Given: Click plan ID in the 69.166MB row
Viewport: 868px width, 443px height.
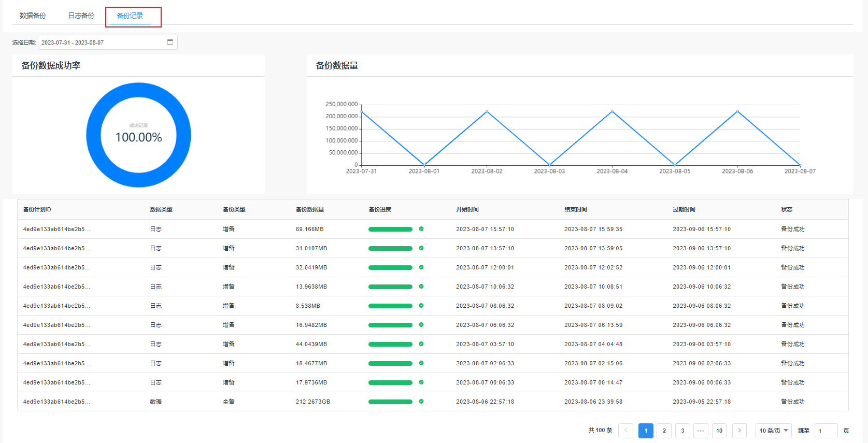Looking at the screenshot, I should (56, 229).
